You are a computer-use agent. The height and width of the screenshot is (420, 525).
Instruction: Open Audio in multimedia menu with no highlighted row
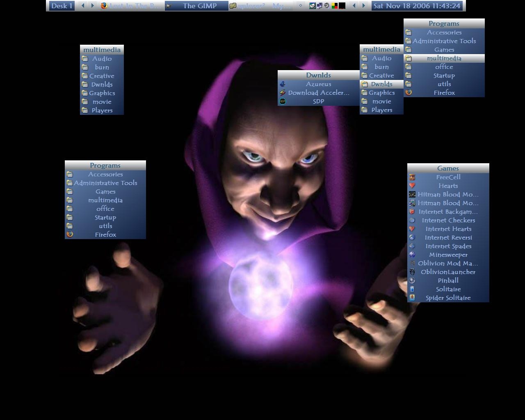point(102,59)
